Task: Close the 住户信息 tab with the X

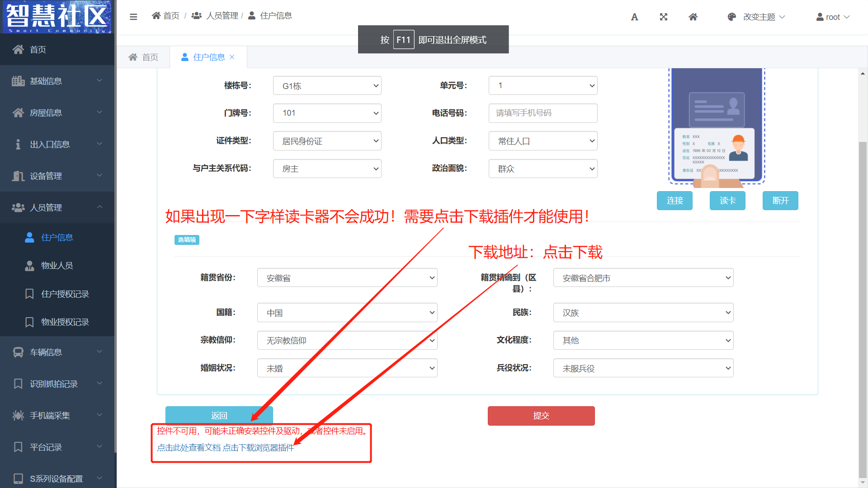Action: click(232, 57)
